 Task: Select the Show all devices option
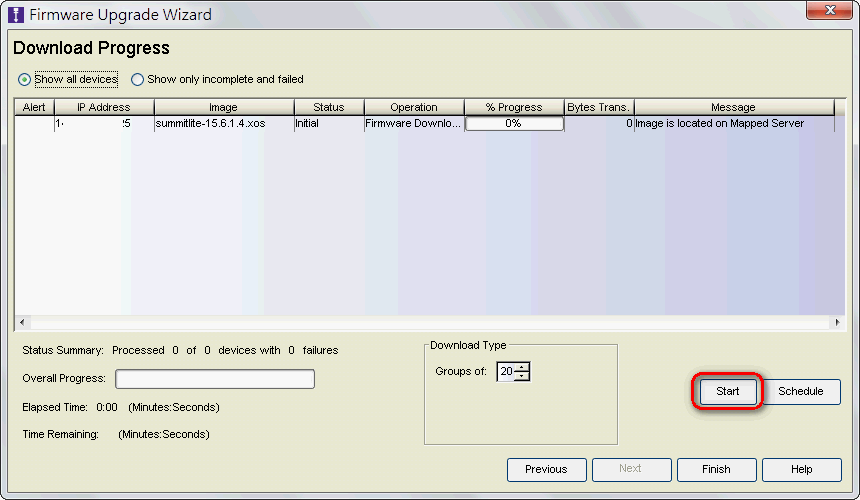[25, 79]
